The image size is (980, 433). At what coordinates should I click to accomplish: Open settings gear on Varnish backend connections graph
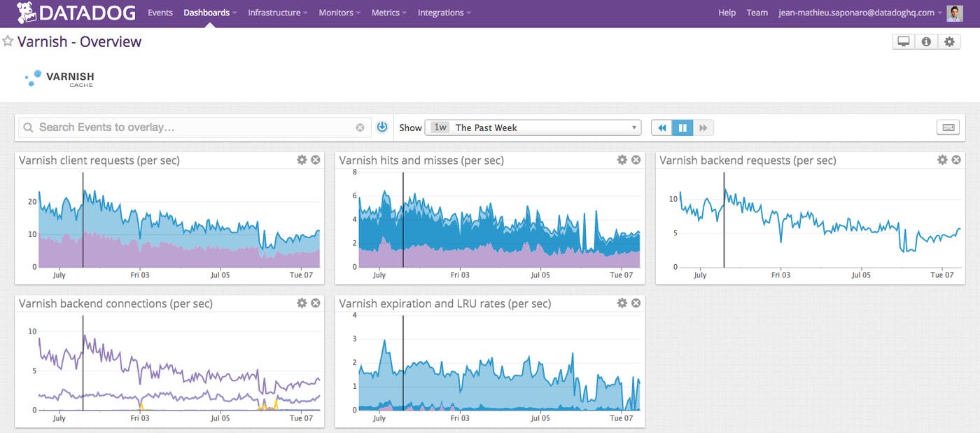click(x=302, y=303)
